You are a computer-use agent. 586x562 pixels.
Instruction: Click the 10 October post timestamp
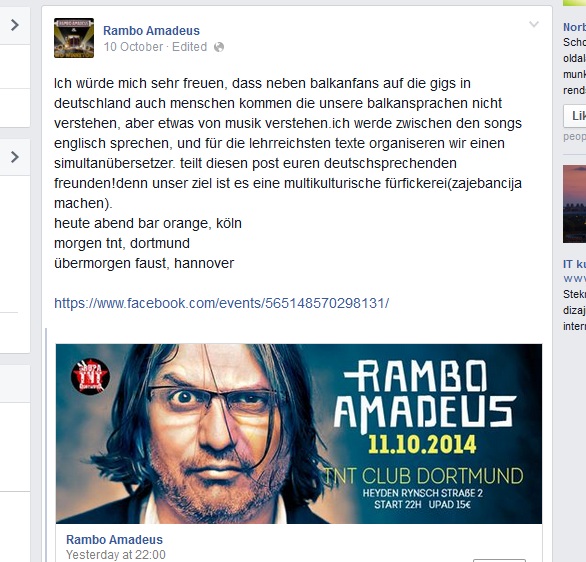click(133, 47)
